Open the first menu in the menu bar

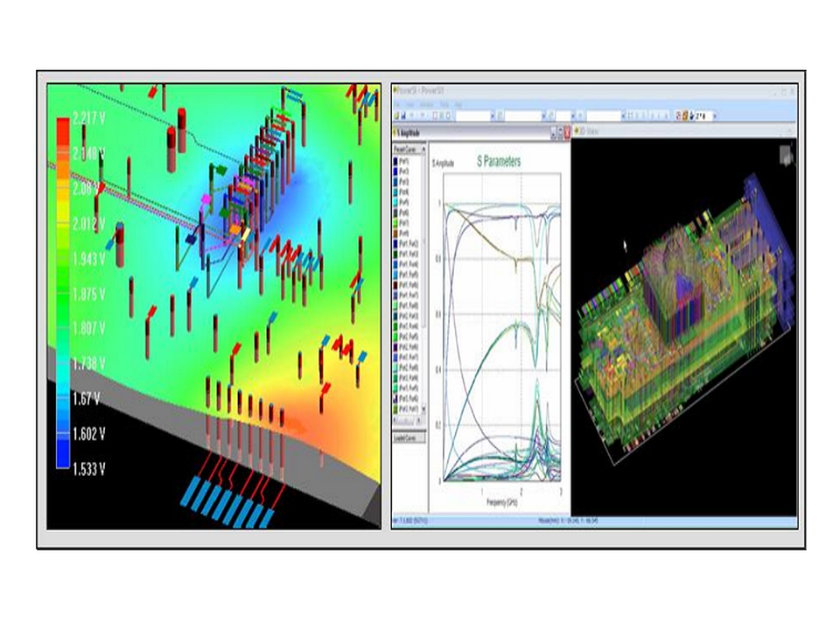(x=397, y=104)
